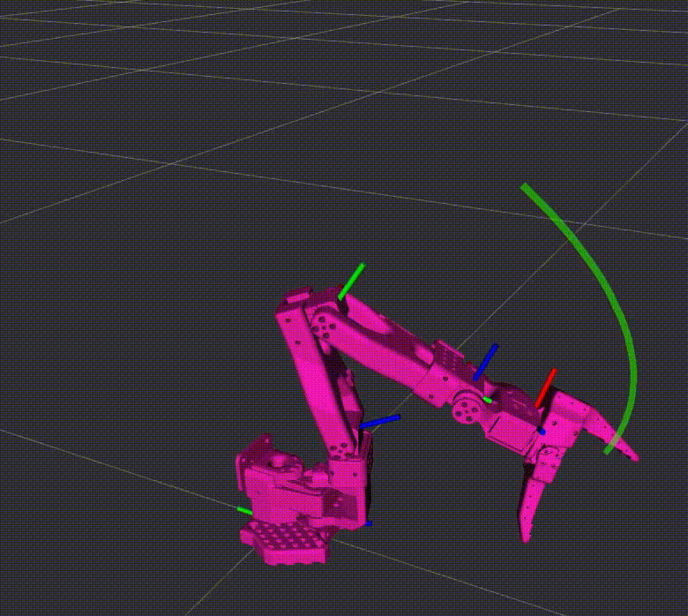Select the small blue marker on gripper mount
688x616 pixels.
[x=541, y=431]
